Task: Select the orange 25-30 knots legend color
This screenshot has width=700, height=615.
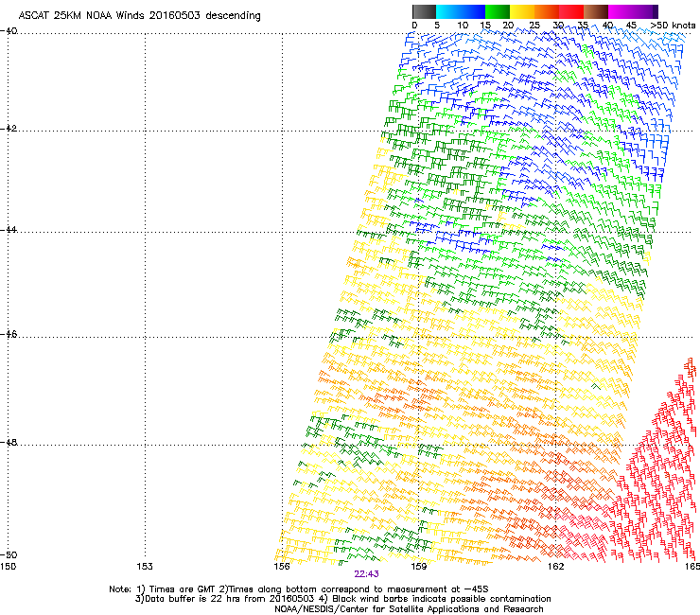Action: point(547,11)
